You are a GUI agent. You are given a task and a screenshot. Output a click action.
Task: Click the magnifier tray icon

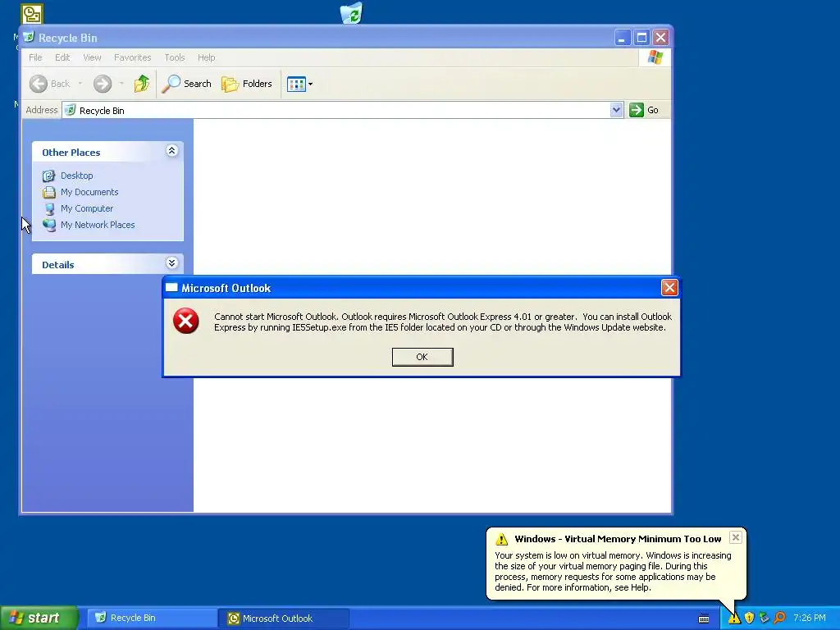click(x=779, y=619)
